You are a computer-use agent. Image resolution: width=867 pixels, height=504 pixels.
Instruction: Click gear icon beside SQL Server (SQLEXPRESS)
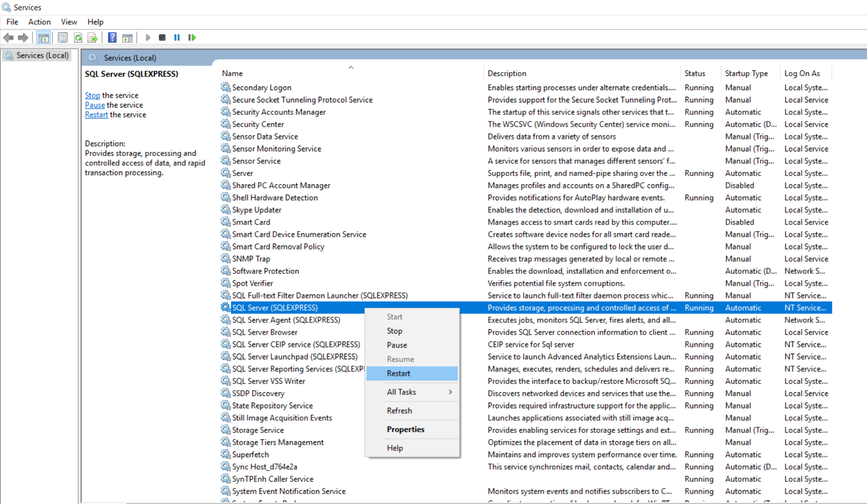point(226,307)
